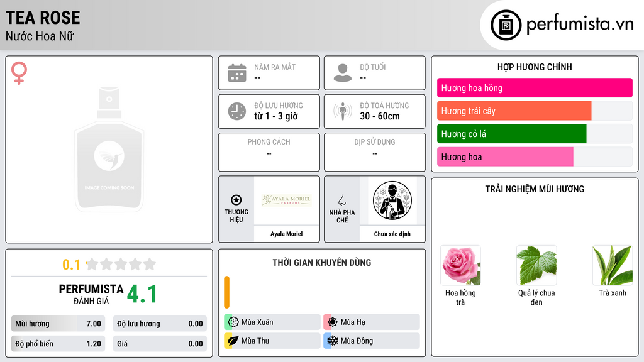Click the pink female gender symbol
The width and height of the screenshot is (644, 362).
pos(19,73)
